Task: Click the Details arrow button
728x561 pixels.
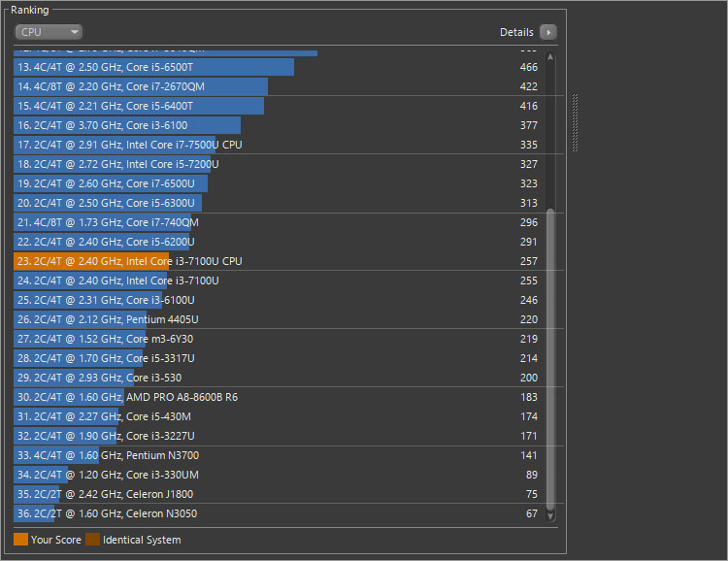Action: (x=548, y=32)
